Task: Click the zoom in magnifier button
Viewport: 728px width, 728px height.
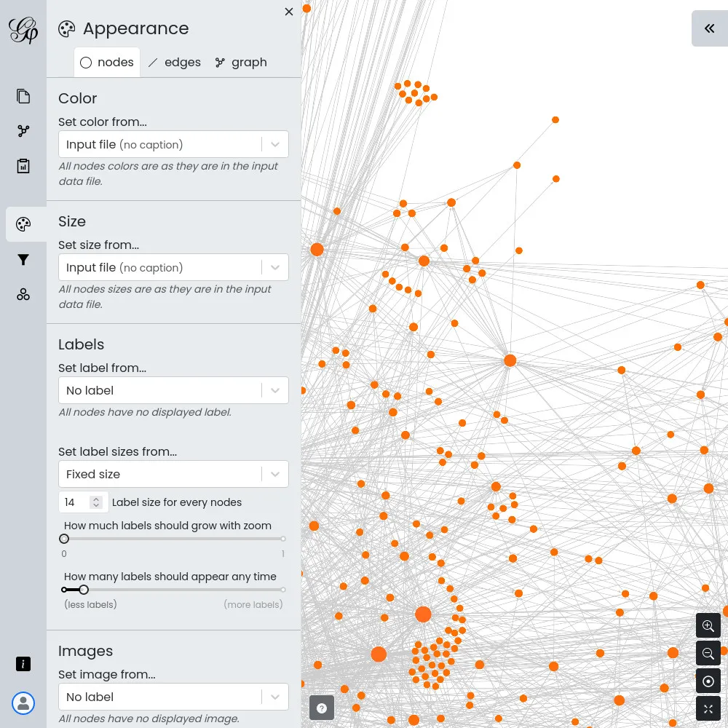Action: 708,626
